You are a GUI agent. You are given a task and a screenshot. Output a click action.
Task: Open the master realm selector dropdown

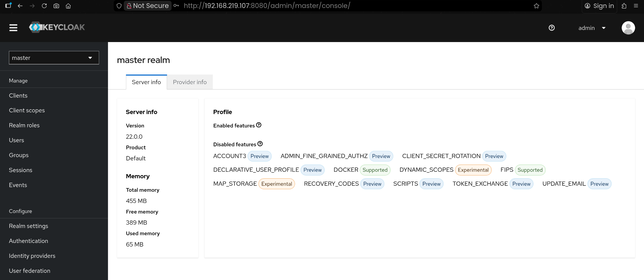point(54,58)
